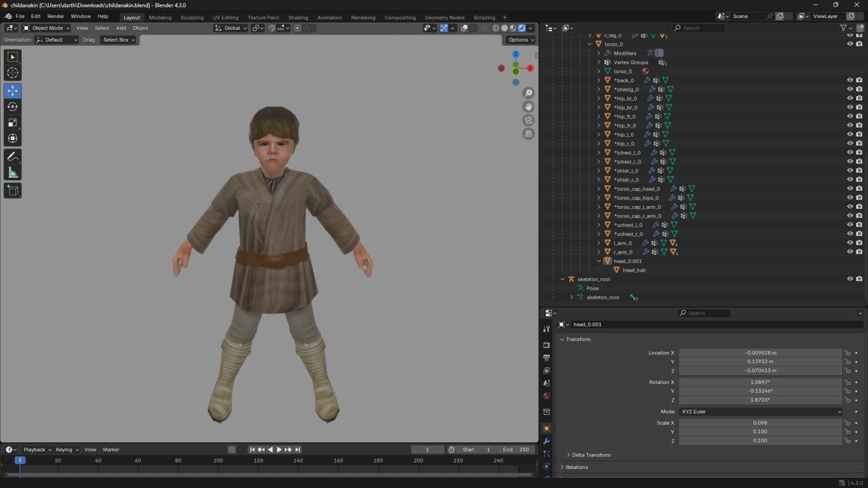Open the World properties tab
Screen dimensions: 868x488
(546, 396)
